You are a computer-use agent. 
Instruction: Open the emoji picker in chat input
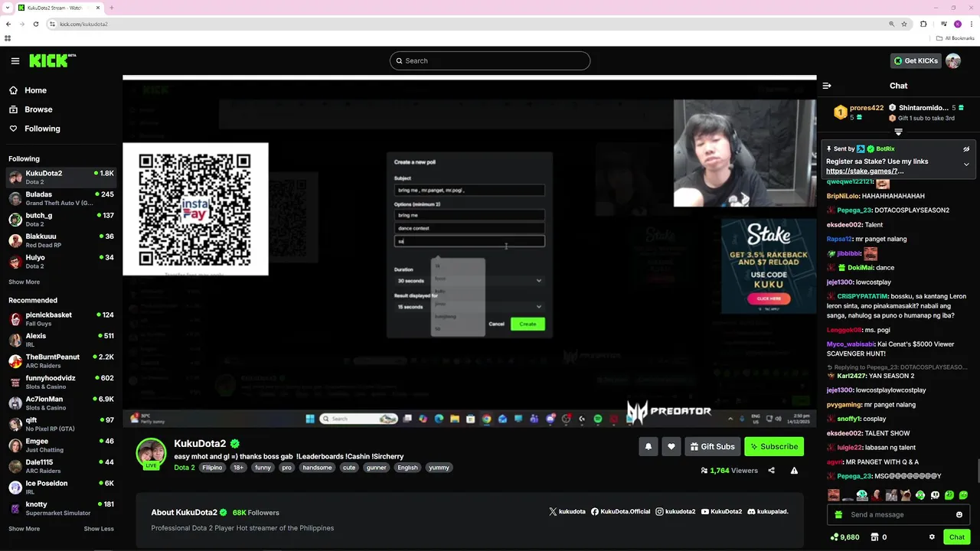959,514
